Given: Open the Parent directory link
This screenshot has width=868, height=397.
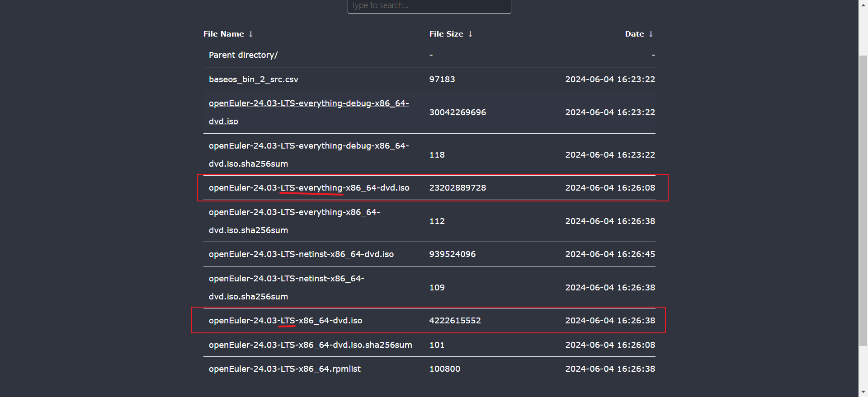Looking at the screenshot, I should (x=243, y=55).
